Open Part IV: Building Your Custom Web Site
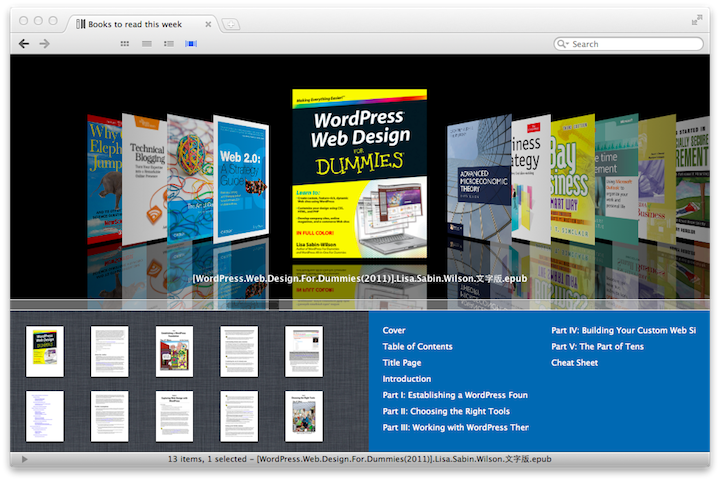This screenshot has height=481, width=720. (x=624, y=330)
